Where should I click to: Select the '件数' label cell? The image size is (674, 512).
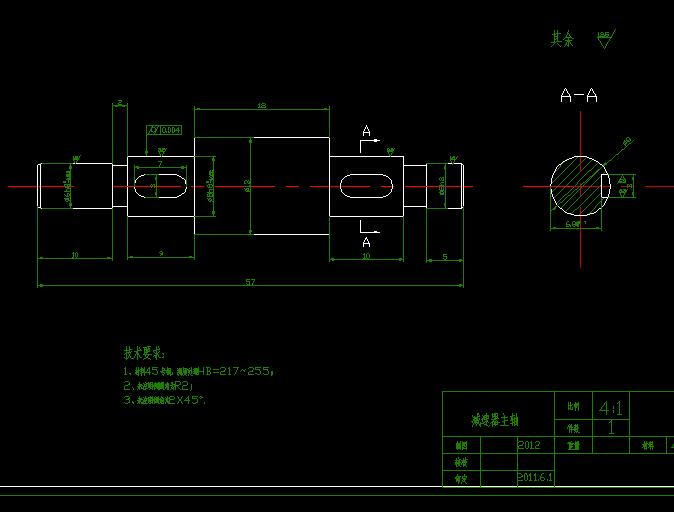573,428
